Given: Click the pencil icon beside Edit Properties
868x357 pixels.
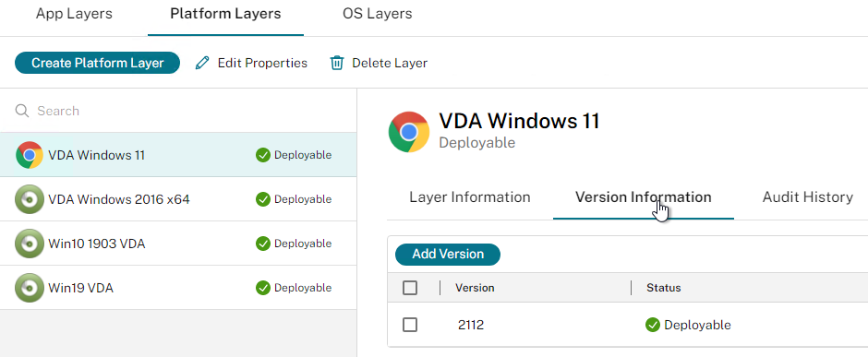Looking at the screenshot, I should click(x=202, y=63).
